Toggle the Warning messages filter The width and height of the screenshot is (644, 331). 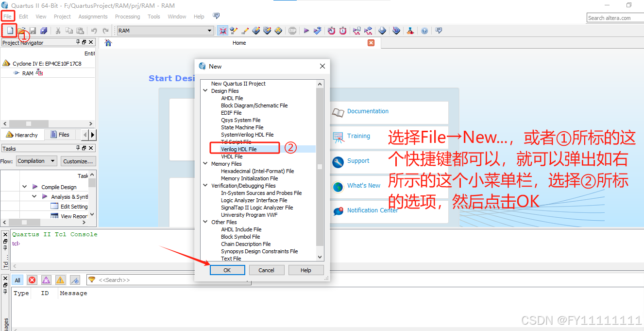(x=60, y=280)
